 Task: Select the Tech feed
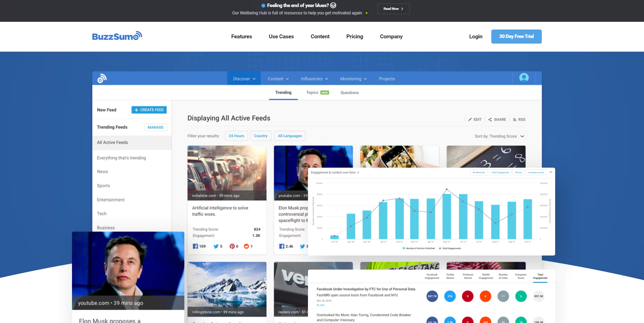tap(101, 214)
